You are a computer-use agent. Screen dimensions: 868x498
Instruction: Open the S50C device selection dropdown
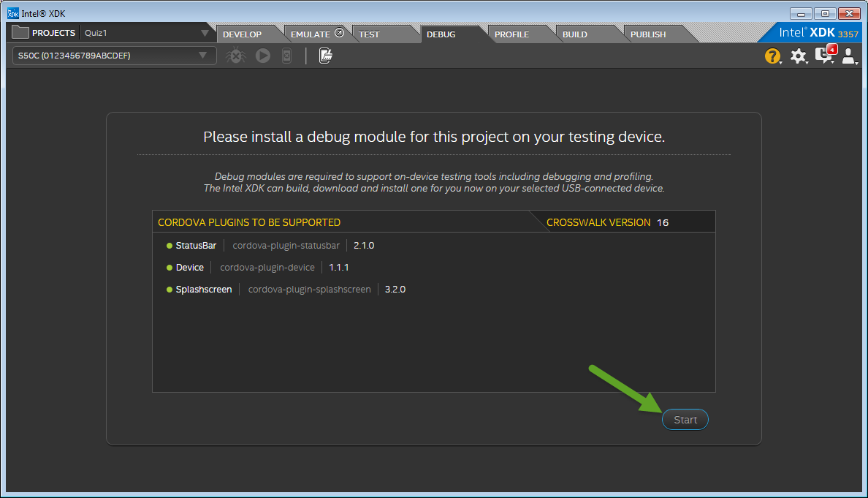pos(114,56)
